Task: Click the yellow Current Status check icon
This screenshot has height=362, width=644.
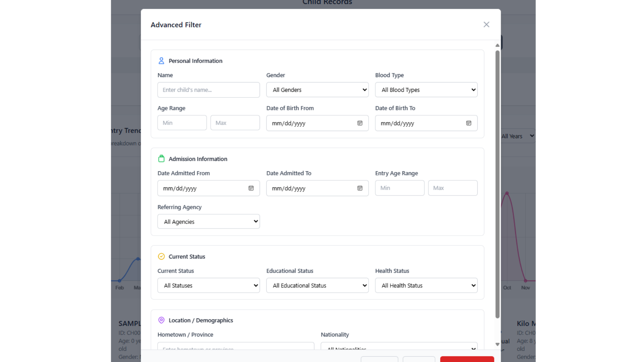Action: 161,256
